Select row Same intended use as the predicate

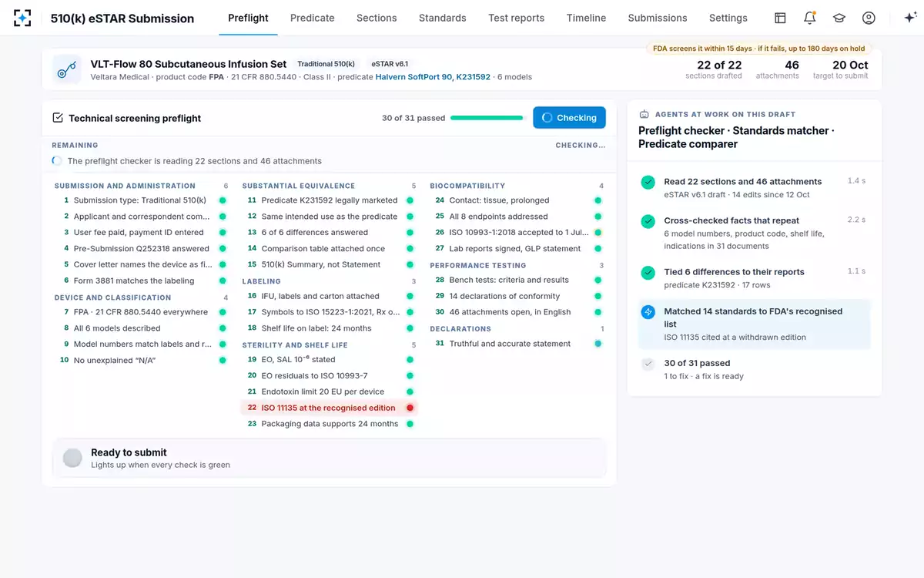click(330, 217)
